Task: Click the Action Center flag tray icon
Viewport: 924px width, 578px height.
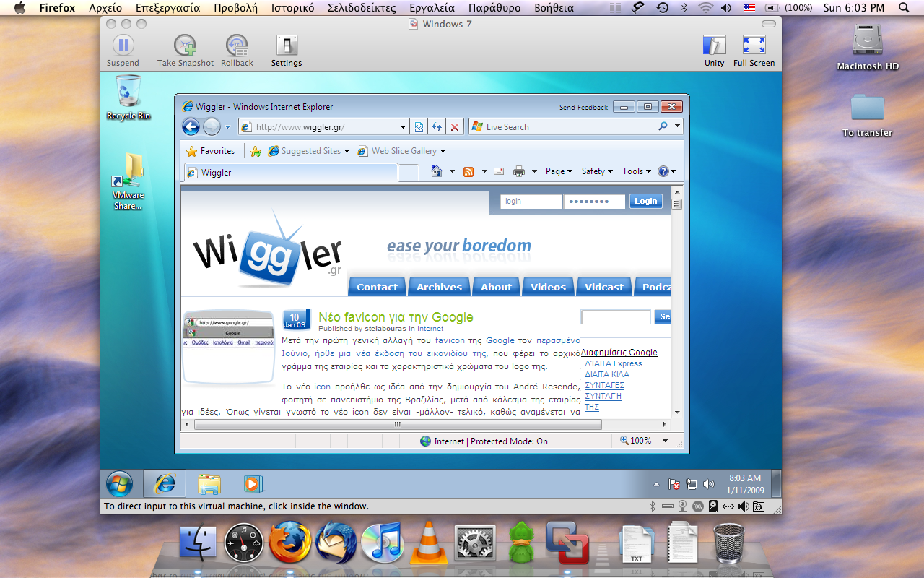Action: pos(674,484)
